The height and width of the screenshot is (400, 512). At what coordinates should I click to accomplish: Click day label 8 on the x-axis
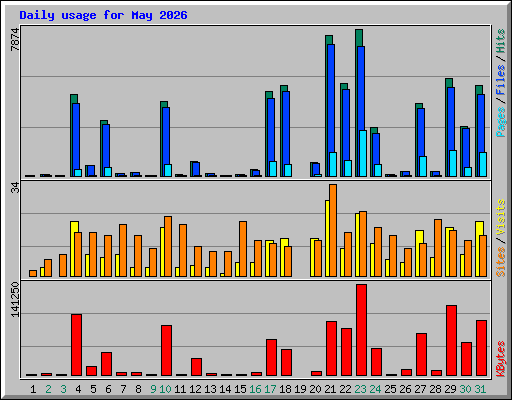(138, 389)
